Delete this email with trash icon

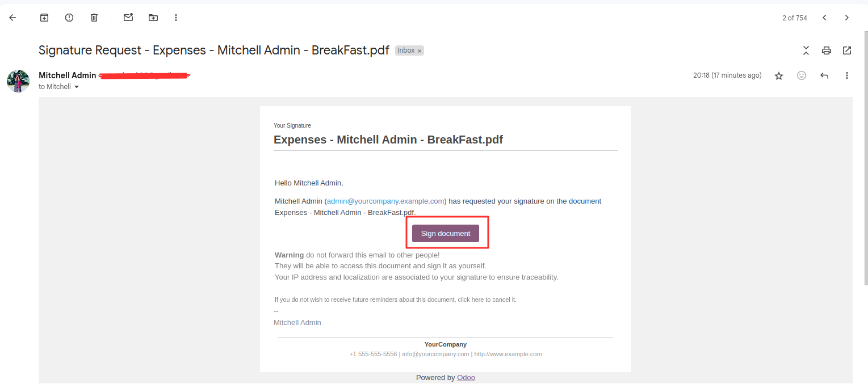(x=94, y=18)
